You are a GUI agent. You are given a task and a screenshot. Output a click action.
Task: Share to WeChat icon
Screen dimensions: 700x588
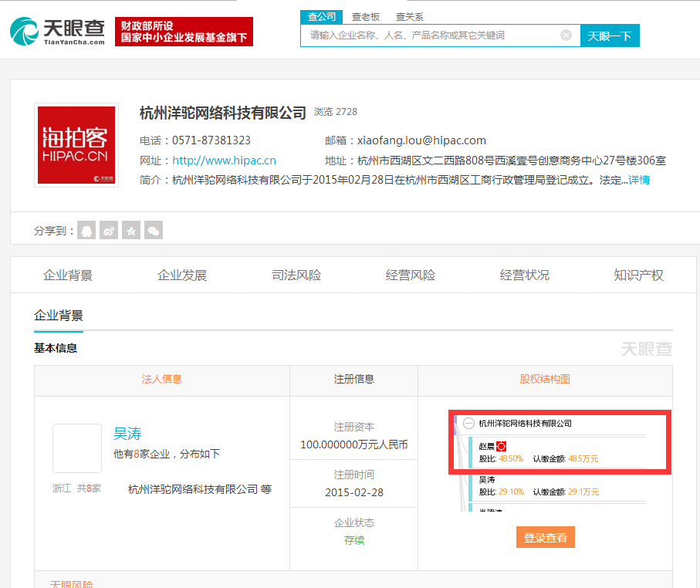[154, 231]
